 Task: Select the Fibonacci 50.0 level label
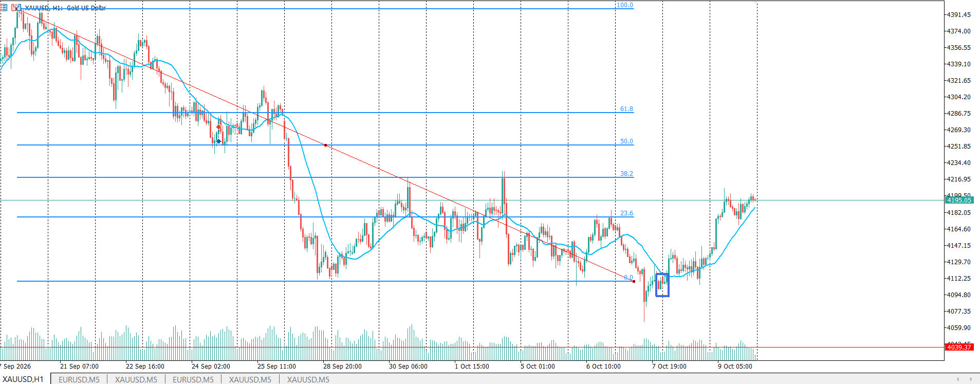(x=626, y=141)
